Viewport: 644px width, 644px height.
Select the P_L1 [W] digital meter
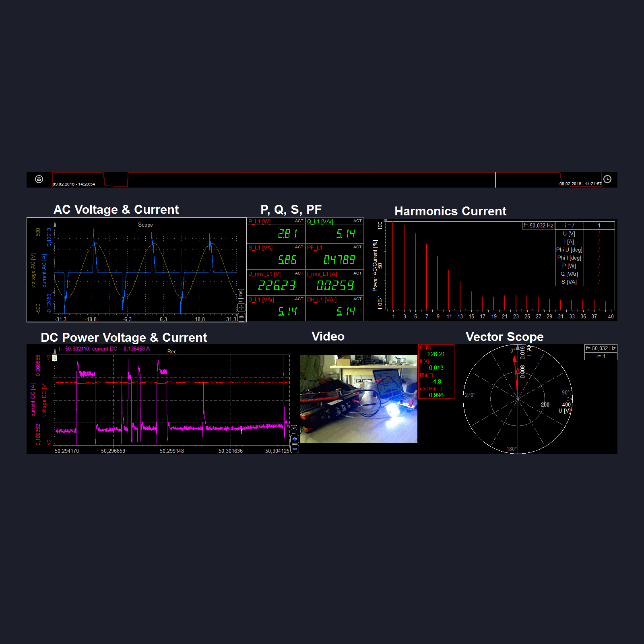[x=276, y=231]
